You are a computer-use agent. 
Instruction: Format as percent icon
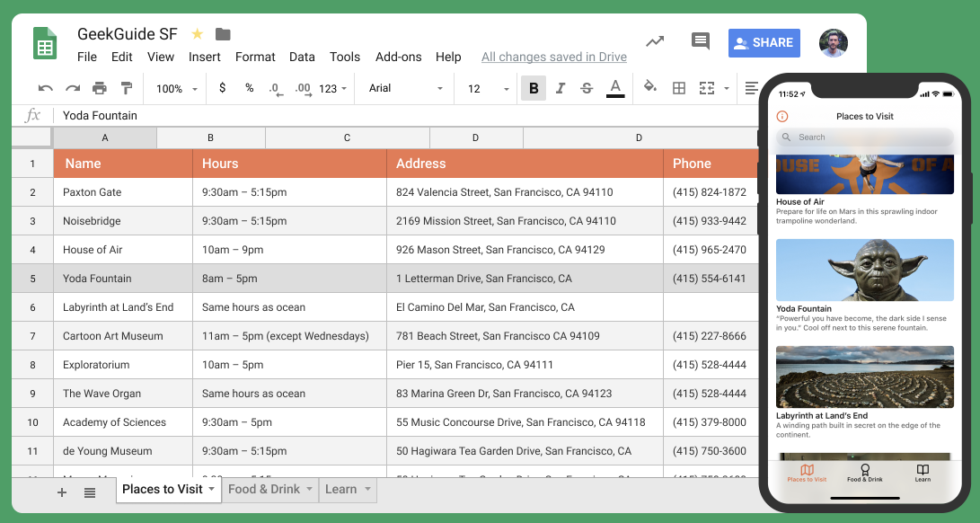pos(250,88)
